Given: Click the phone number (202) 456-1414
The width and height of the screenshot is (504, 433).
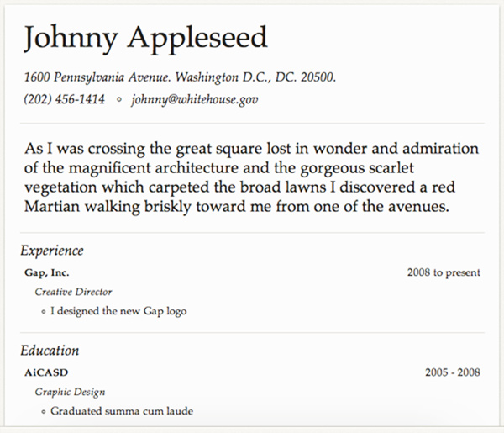Looking at the screenshot, I should 65,99.
